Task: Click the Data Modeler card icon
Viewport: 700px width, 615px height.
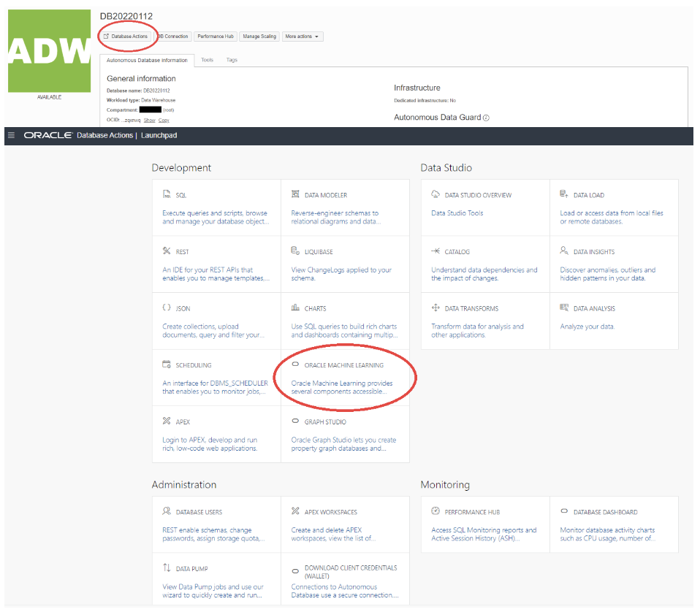Action: [295, 194]
